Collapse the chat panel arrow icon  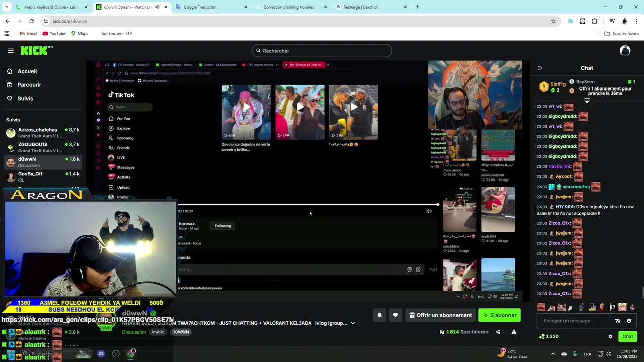tap(540, 68)
